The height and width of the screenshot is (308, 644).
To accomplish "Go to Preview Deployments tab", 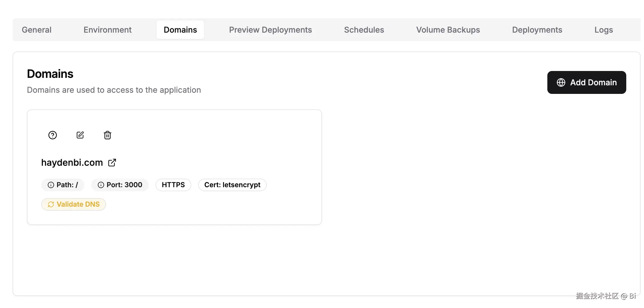I will 270,30.
